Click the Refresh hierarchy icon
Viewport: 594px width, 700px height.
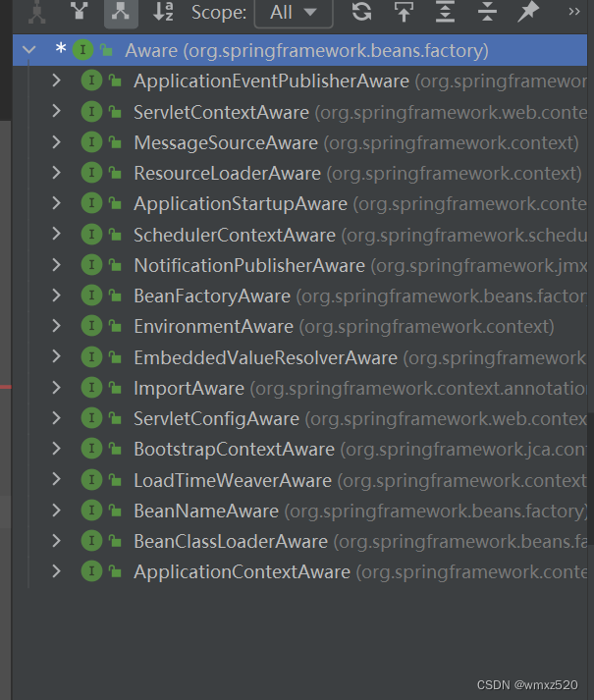click(x=361, y=12)
